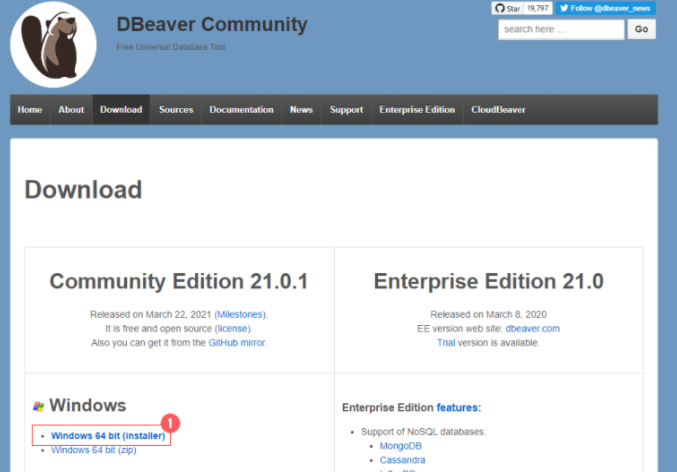Viewport: 677px width, 472px height.
Task: Download Windows 64 bit (zip)
Action: click(94, 450)
